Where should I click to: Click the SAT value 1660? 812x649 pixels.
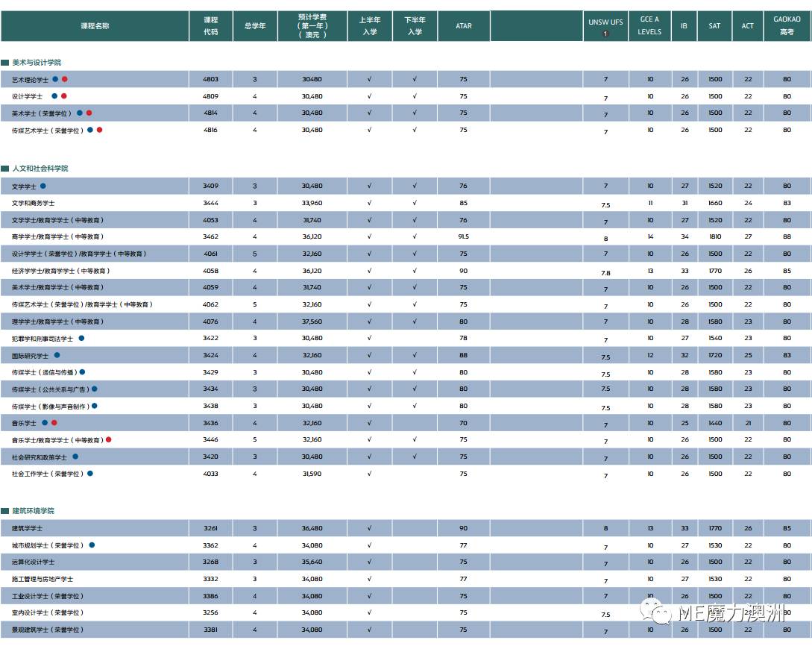(x=715, y=203)
